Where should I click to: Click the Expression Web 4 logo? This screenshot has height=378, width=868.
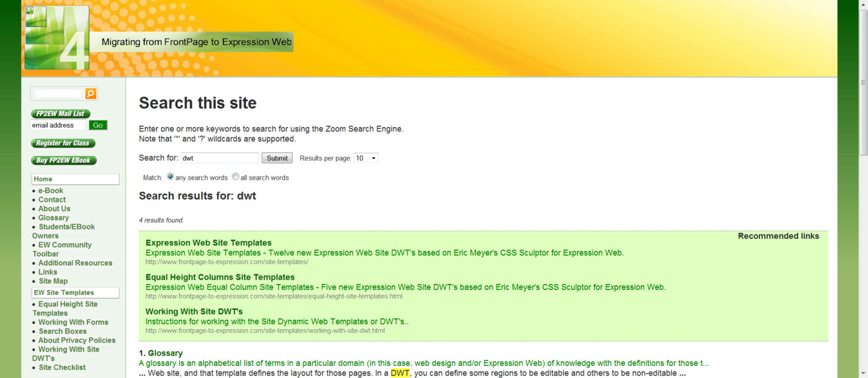pyautogui.click(x=57, y=37)
